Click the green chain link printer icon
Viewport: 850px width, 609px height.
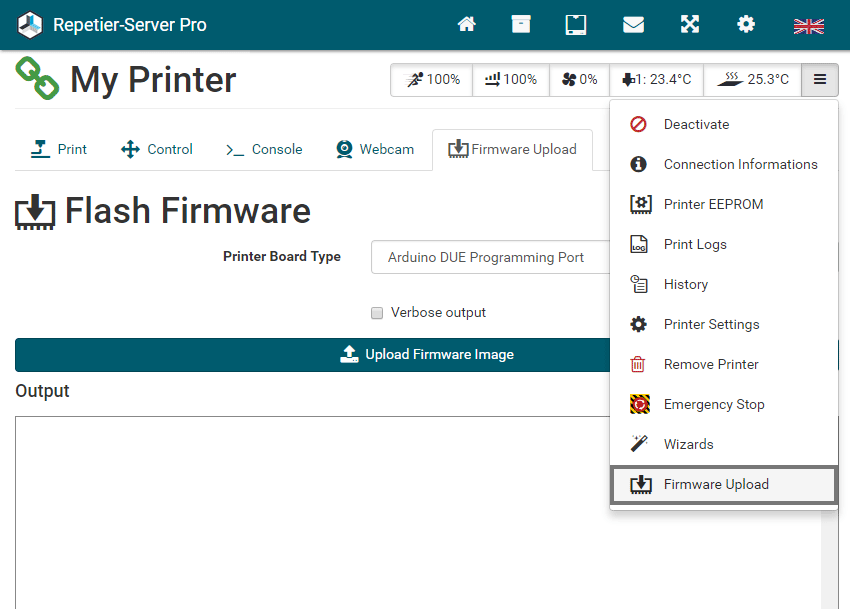click(37, 79)
